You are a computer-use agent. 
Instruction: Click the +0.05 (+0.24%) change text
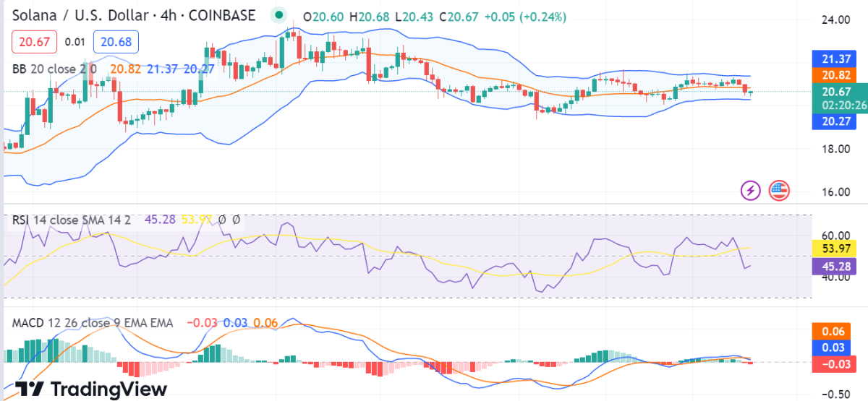tap(526, 17)
